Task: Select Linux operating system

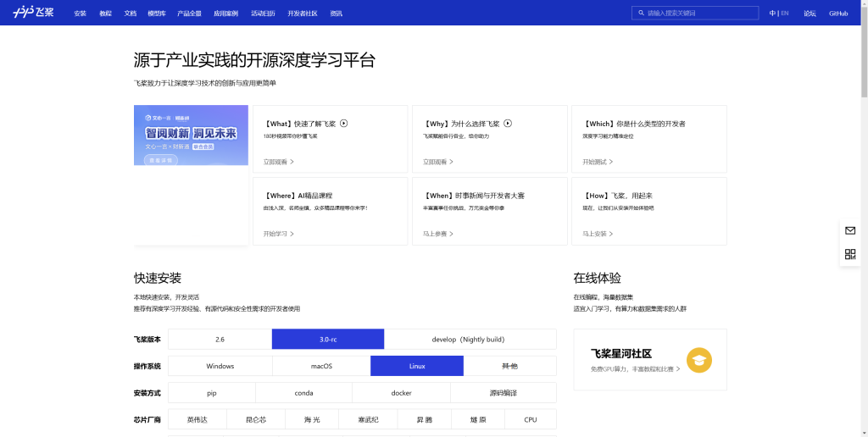Action: coord(417,366)
